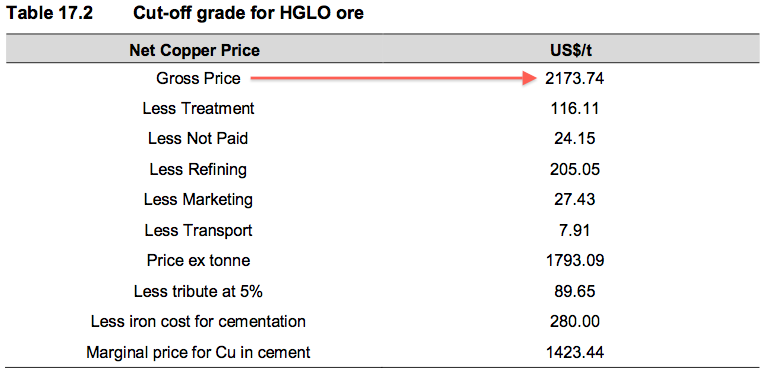769x377 pixels.
Task: Click the Less tribute at 5% label
Action: pyautogui.click(x=198, y=291)
